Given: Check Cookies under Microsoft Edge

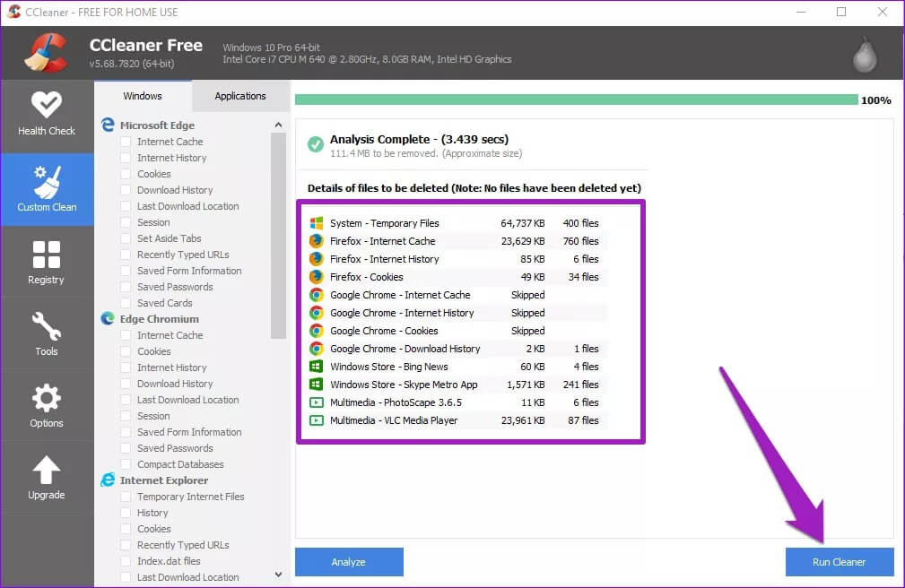Looking at the screenshot, I should click(126, 174).
